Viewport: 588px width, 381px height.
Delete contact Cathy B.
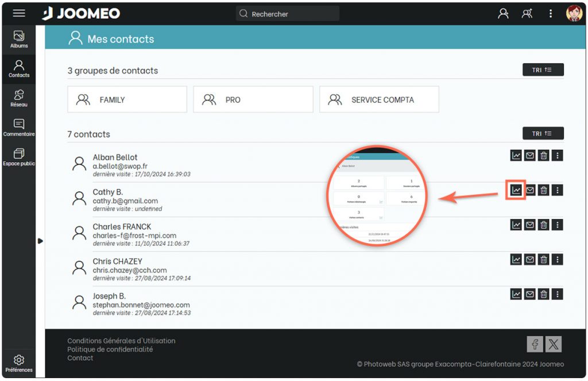pyautogui.click(x=544, y=190)
